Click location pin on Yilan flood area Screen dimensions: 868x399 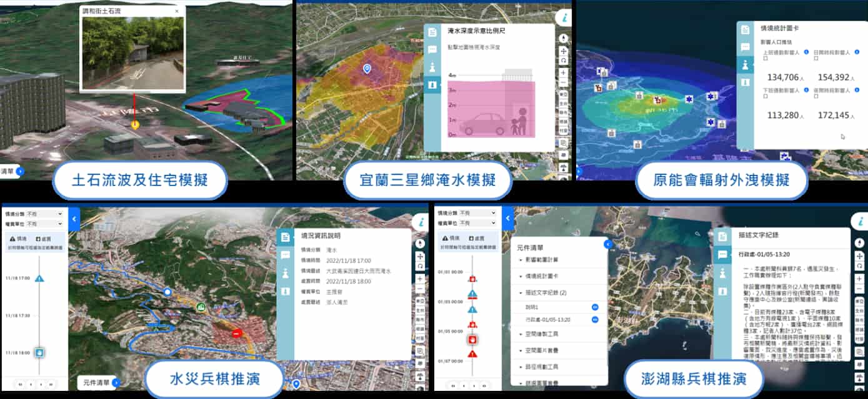pyautogui.click(x=367, y=69)
